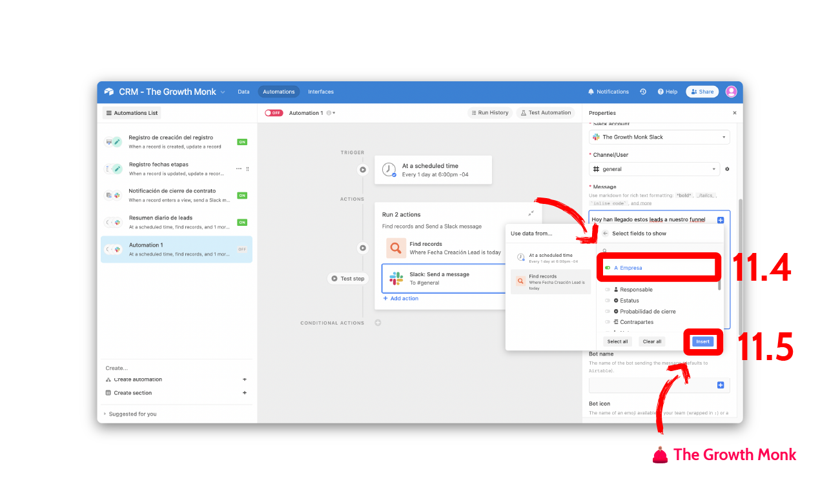This screenshot has height=504, width=840.
Task: Open the Help menu
Action: pos(668,92)
